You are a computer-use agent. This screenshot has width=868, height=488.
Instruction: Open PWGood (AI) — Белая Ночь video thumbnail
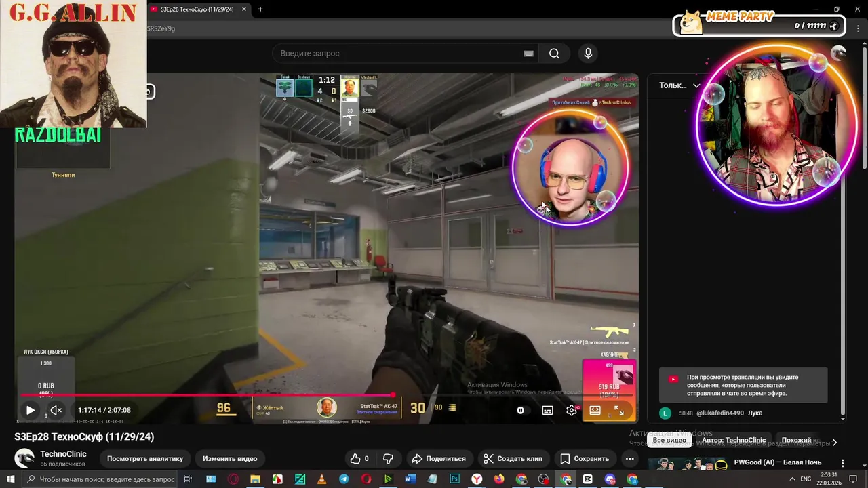pyautogui.click(x=688, y=464)
